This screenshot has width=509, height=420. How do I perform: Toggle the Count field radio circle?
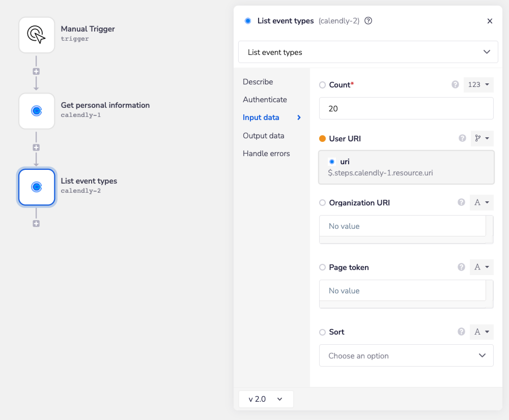[x=322, y=85]
